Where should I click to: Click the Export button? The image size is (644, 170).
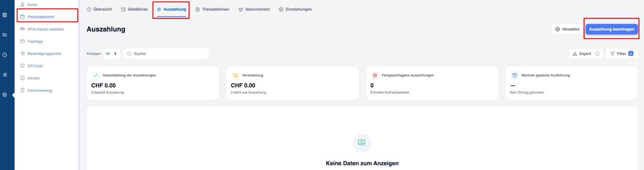click(582, 54)
